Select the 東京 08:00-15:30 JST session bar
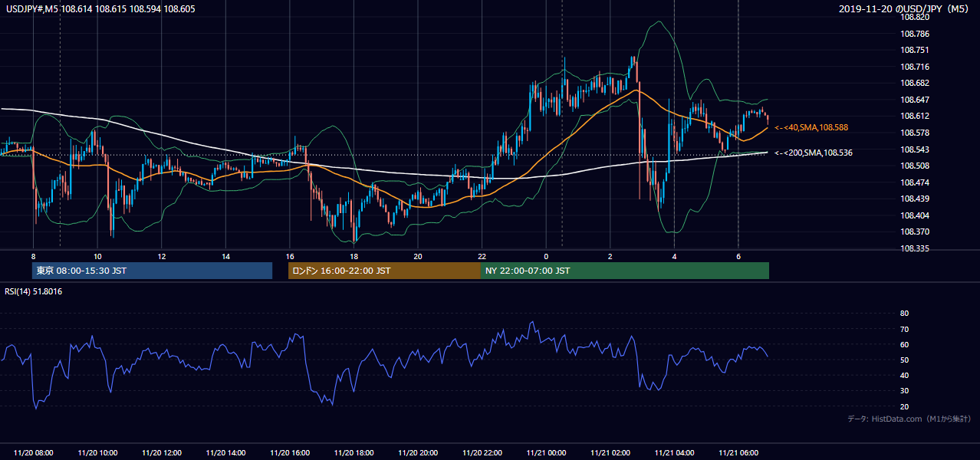 (x=152, y=271)
